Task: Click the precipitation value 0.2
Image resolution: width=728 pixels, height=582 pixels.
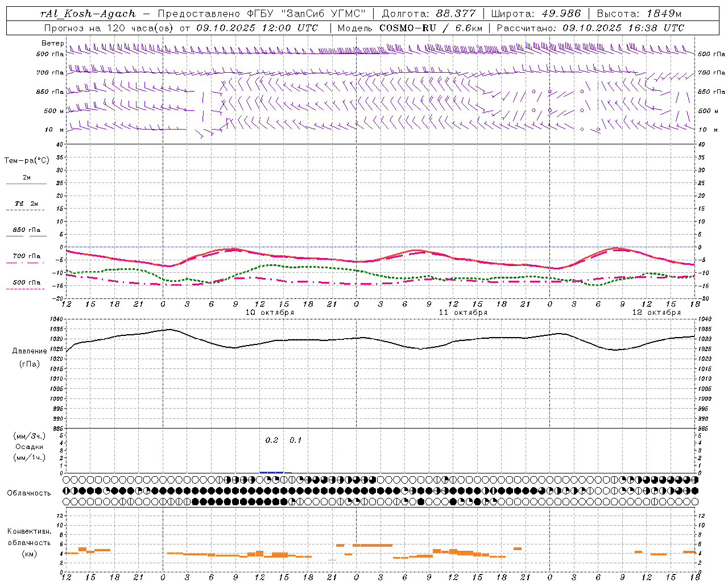Action: [272, 440]
